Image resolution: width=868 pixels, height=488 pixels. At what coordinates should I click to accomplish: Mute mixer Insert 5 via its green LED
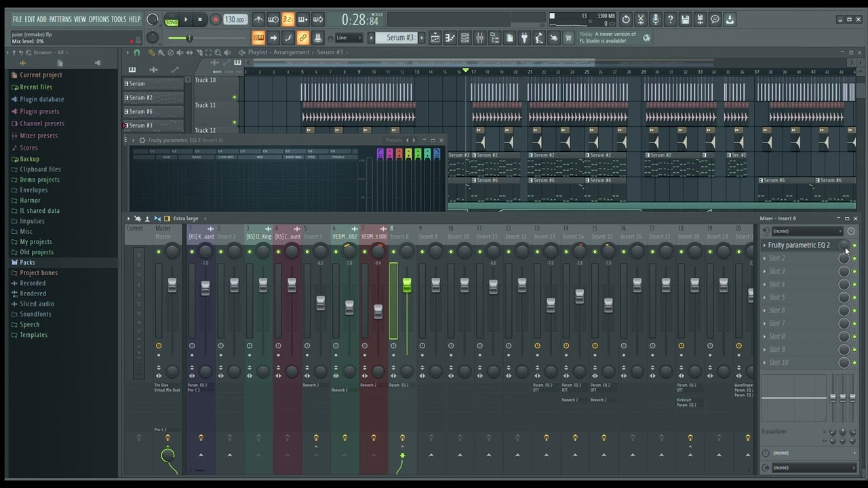click(307, 251)
